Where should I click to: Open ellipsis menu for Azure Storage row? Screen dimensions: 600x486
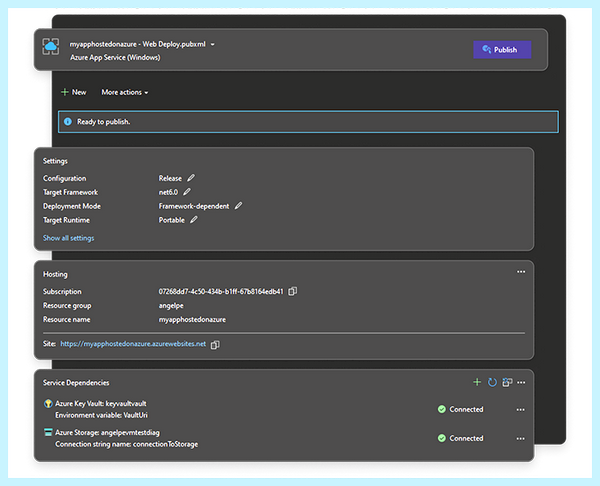coord(520,439)
